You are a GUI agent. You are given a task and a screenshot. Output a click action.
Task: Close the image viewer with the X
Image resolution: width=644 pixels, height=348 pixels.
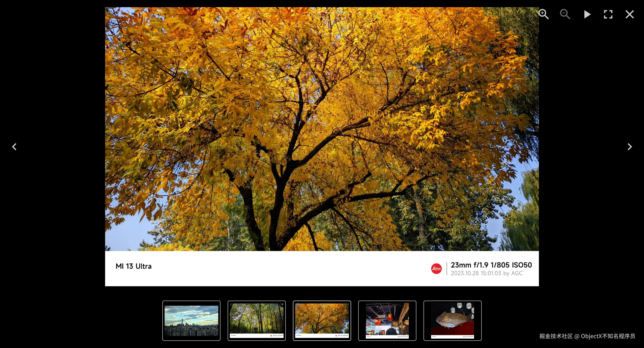pos(629,14)
